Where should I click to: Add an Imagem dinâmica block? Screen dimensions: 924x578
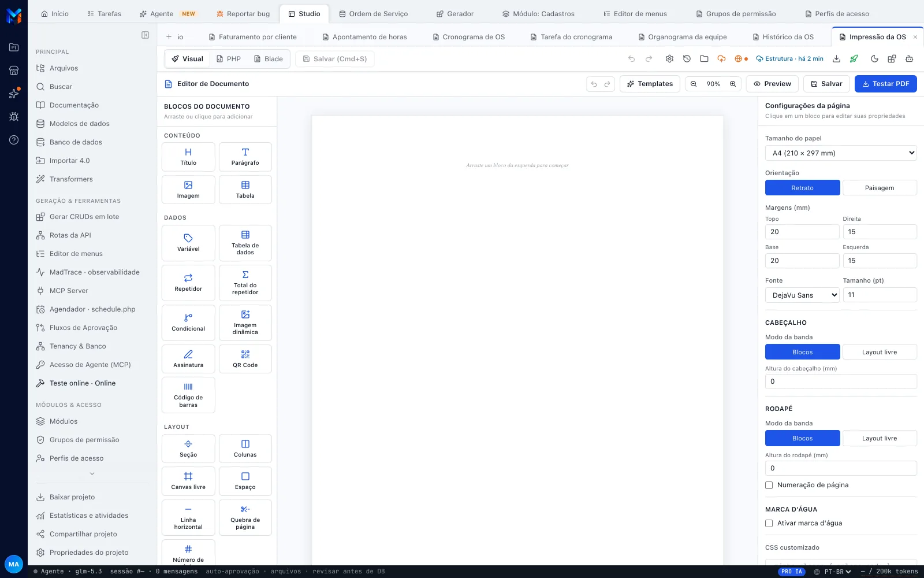coord(245,323)
